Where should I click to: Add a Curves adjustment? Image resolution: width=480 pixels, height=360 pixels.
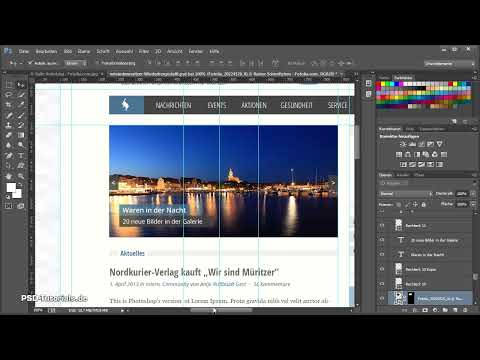pos(421,144)
